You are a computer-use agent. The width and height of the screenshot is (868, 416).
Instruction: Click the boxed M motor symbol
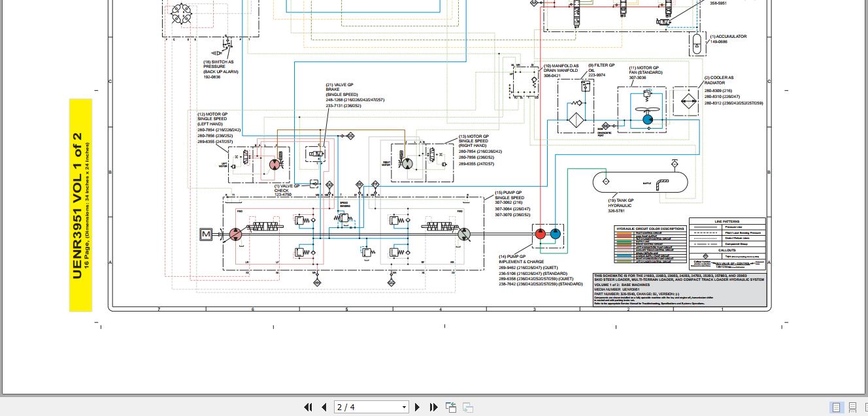[206, 234]
